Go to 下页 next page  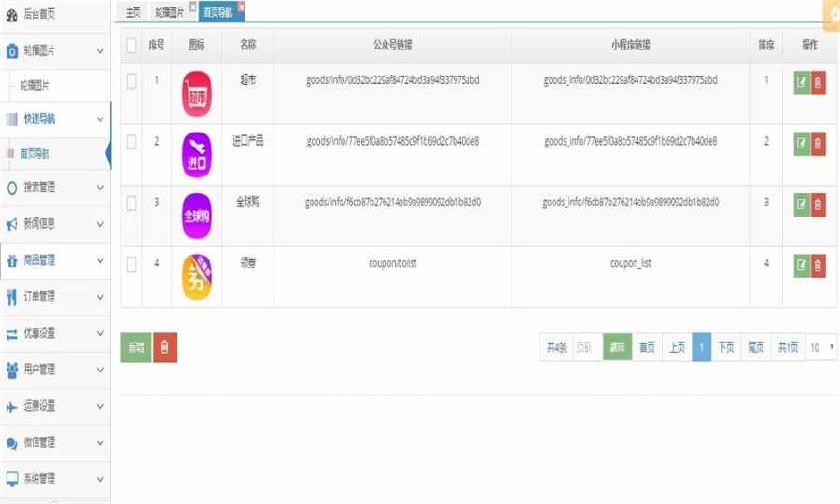[x=726, y=347]
